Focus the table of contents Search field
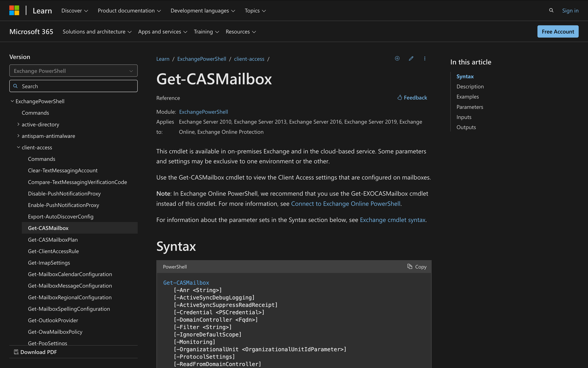The height and width of the screenshot is (368, 588). (73, 86)
